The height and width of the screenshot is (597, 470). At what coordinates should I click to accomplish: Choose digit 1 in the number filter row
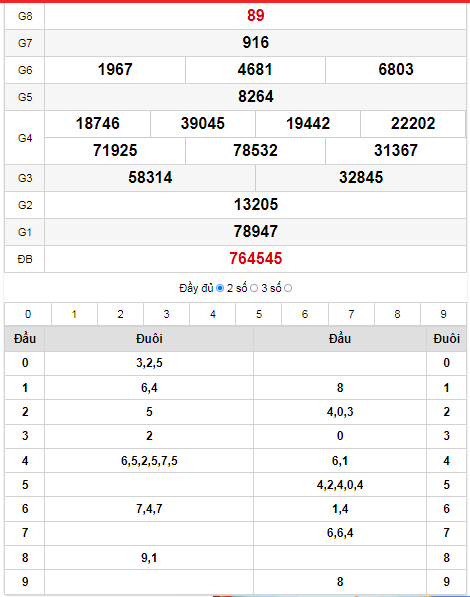pos(74,314)
